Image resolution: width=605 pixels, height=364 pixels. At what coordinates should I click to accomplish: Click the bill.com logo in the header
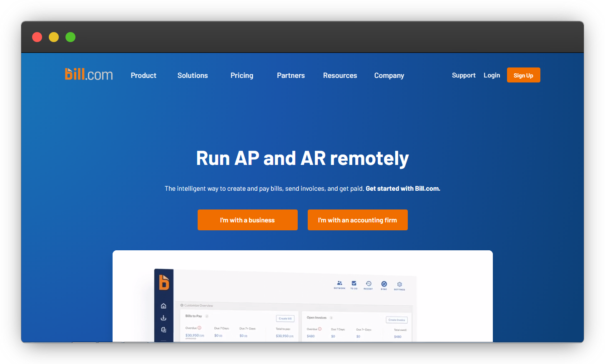tap(89, 74)
